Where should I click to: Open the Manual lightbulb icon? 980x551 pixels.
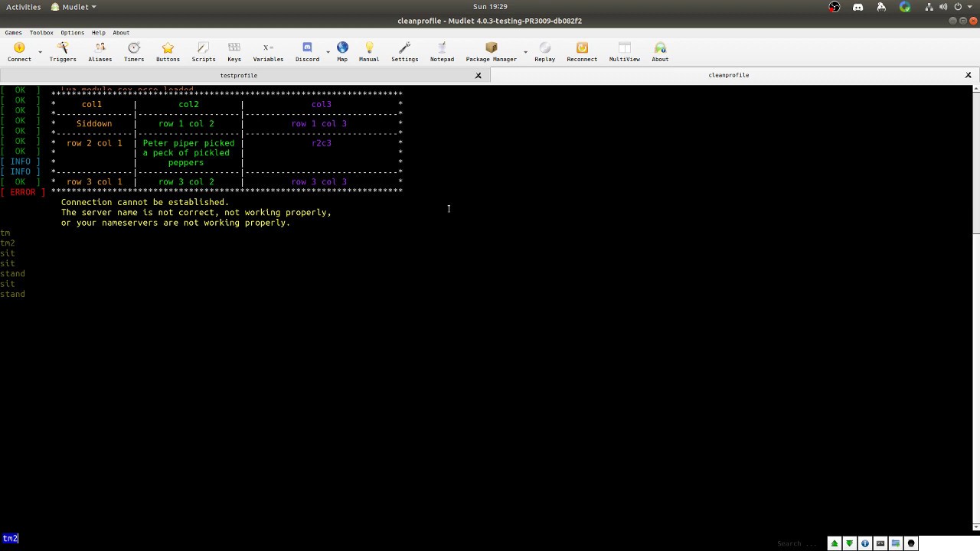(x=369, y=51)
